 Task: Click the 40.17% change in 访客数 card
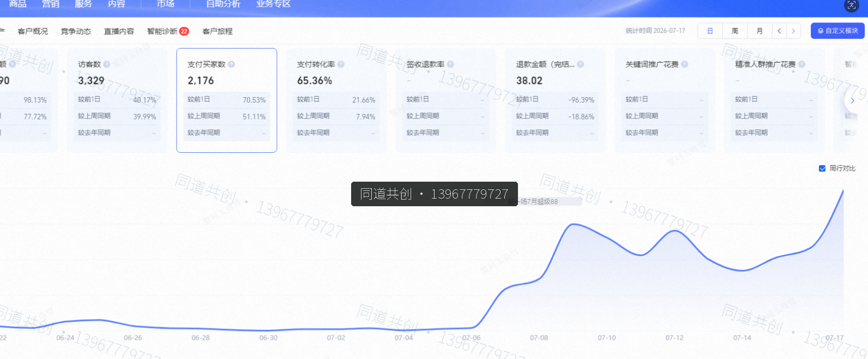pyautogui.click(x=144, y=100)
